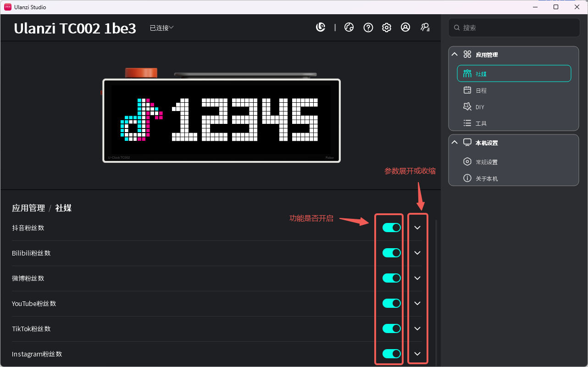Open the account profile icon
The height and width of the screenshot is (367, 588).
[x=405, y=28]
